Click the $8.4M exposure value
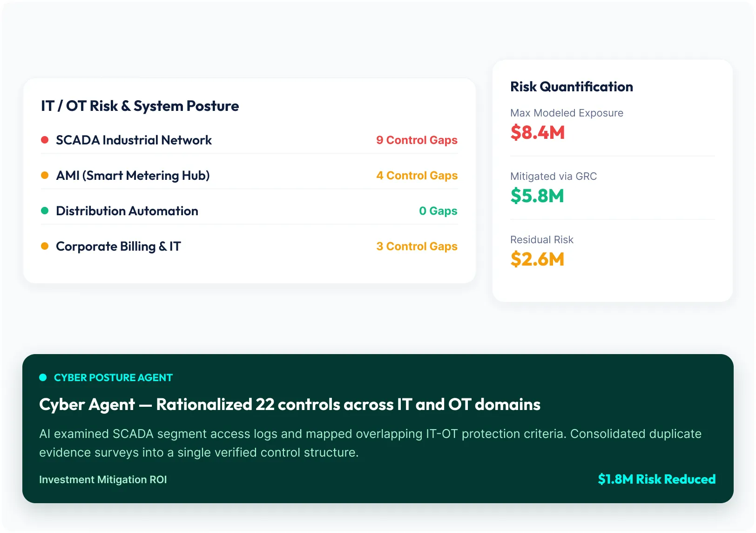 [x=538, y=132]
